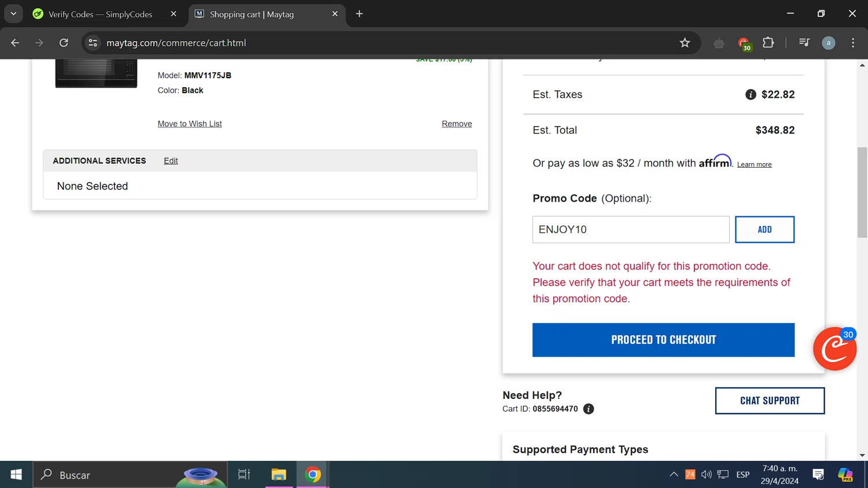This screenshot has height=488, width=868.
Task: Click the promo code error message
Action: 661,282
